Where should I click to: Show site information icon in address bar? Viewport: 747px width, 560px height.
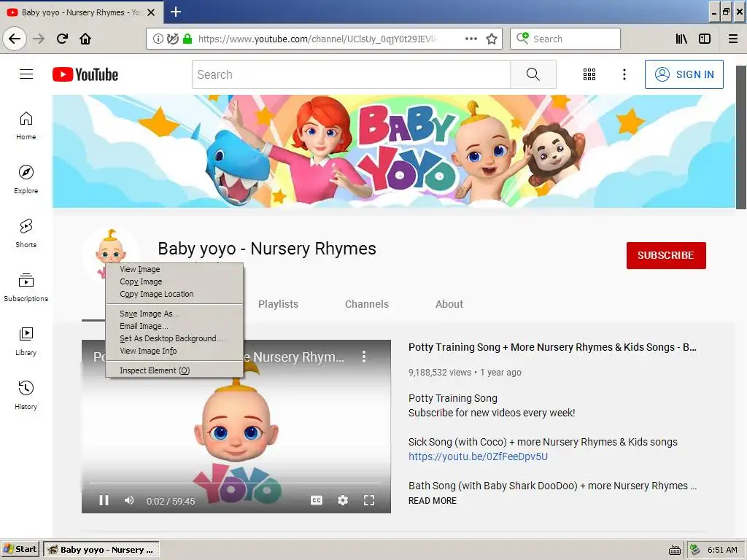158,39
